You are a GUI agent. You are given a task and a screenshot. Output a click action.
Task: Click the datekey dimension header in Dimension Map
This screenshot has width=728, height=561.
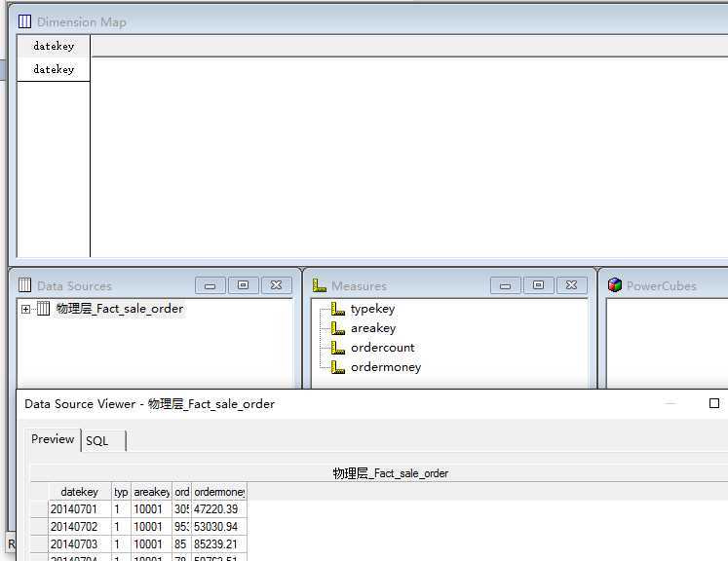54,46
